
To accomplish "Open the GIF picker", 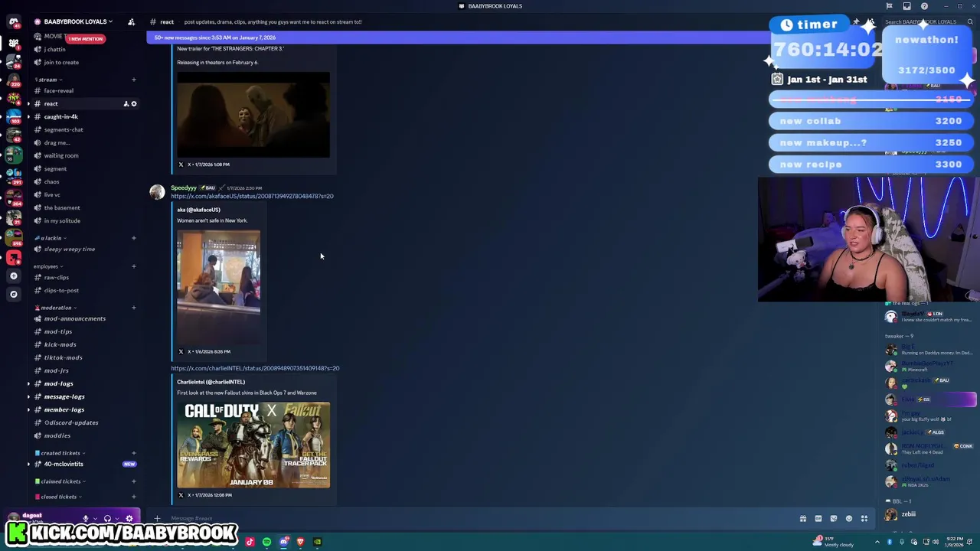I will (x=818, y=519).
